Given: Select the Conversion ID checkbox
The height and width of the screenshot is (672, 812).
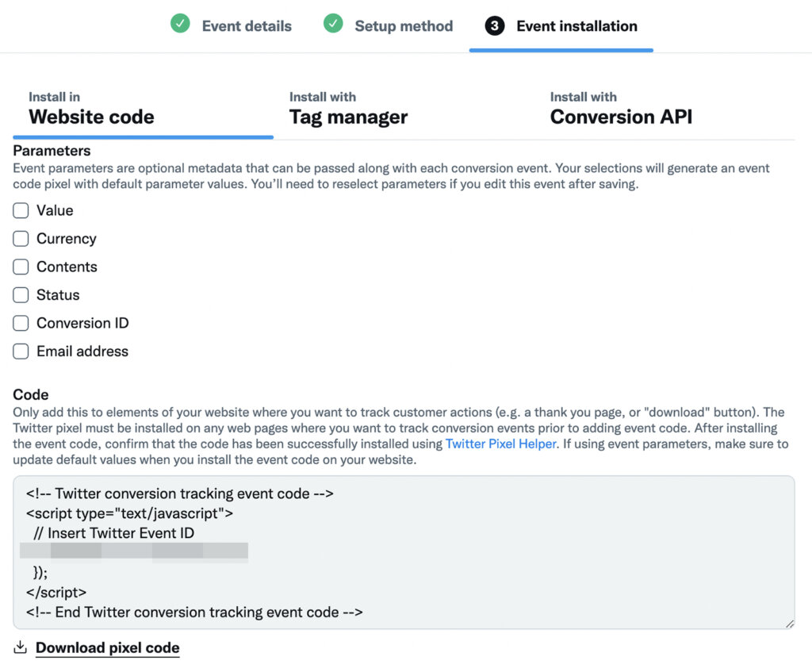Looking at the screenshot, I should [x=21, y=324].
